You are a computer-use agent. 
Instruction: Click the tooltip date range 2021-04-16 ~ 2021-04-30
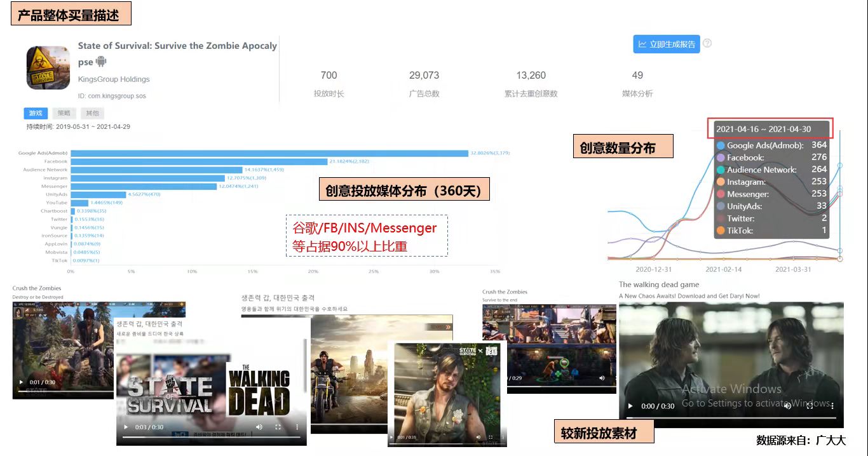(764, 129)
